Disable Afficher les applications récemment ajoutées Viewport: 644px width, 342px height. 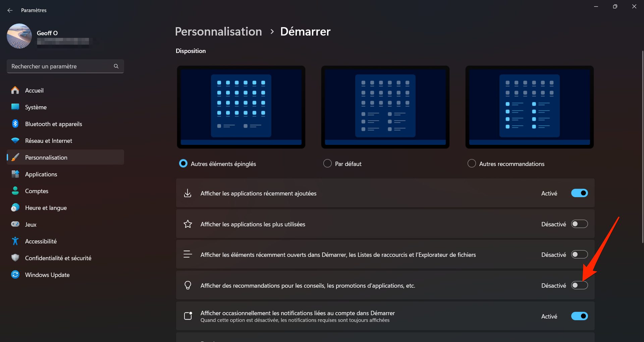[579, 193]
